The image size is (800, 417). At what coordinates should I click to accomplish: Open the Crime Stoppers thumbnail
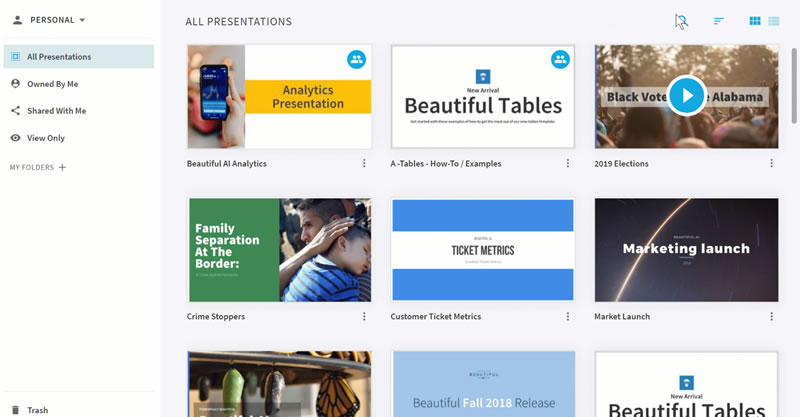pyautogui.click(x=280, y=250)
